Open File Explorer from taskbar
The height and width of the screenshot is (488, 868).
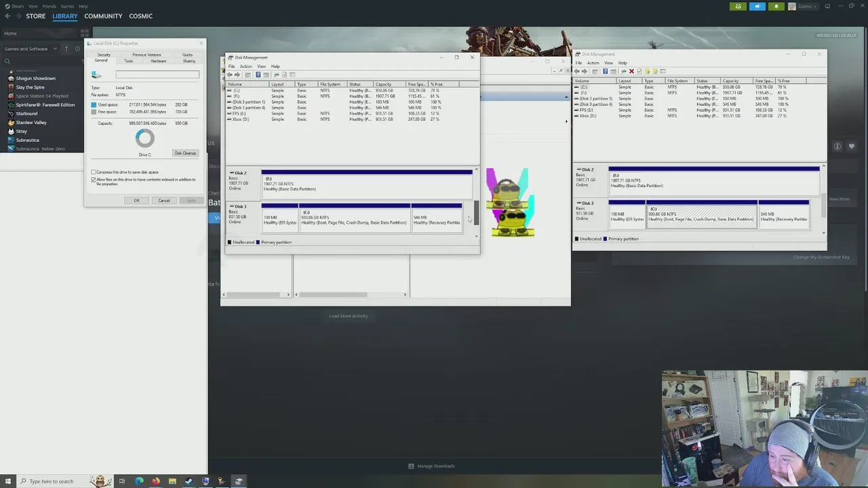[172, 481]
